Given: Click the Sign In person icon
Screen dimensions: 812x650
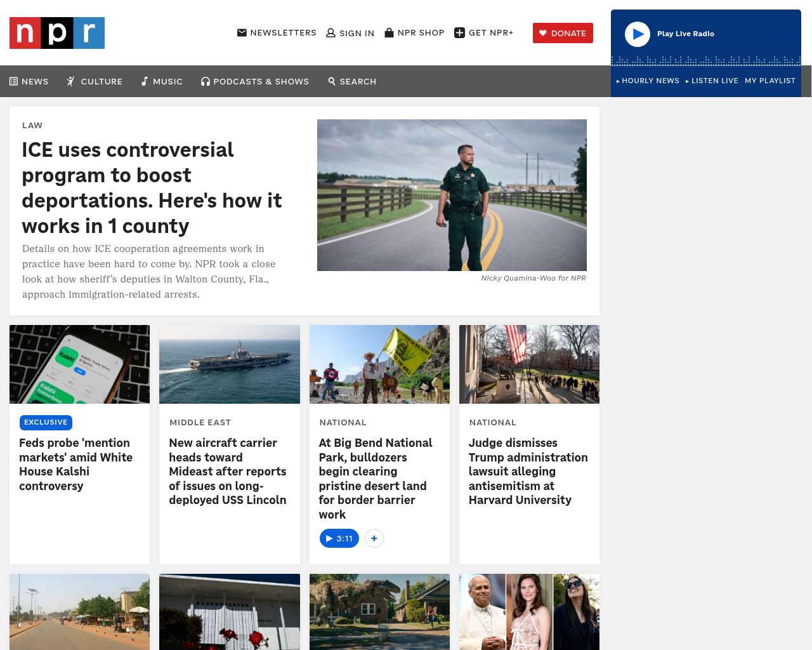Looking at the screenshot, I should [x=331, y=33].
